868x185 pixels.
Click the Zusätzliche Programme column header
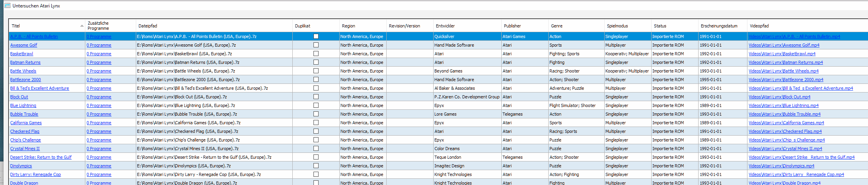[110, 26]
